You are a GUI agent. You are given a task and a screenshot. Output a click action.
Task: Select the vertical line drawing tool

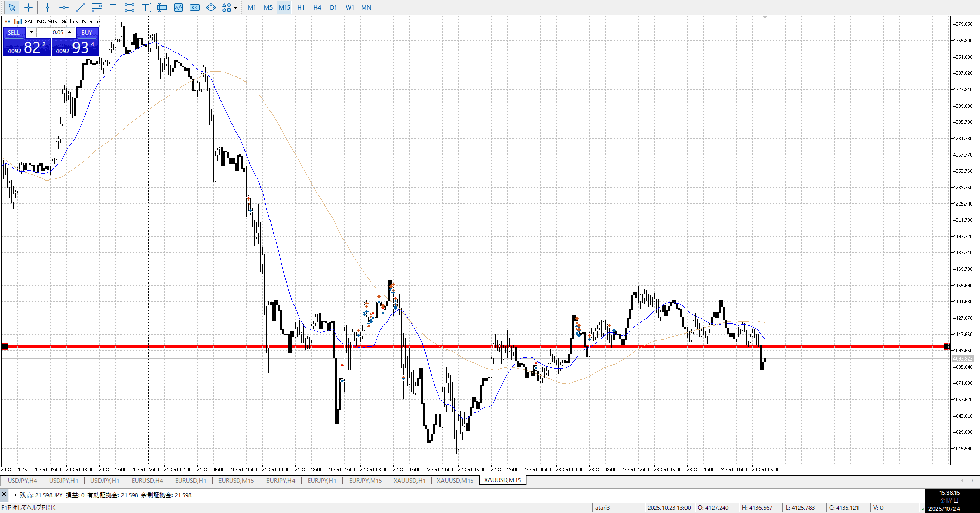click(47, 7)
